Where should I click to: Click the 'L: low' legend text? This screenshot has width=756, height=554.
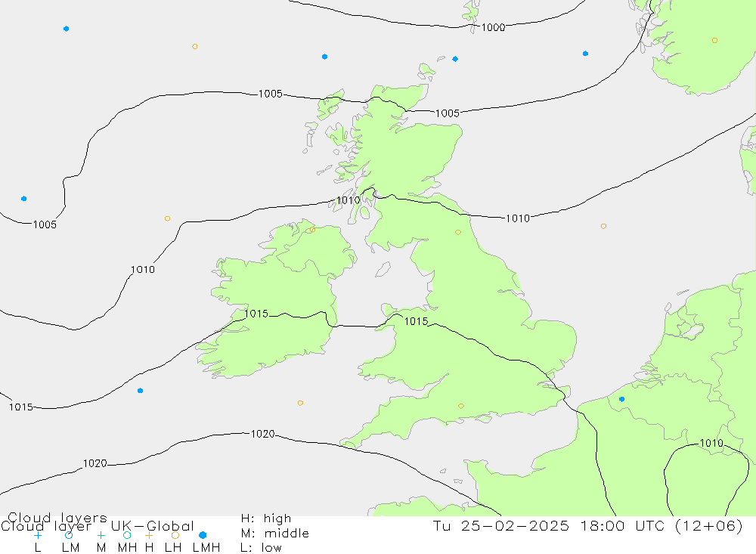click(261, 548)
